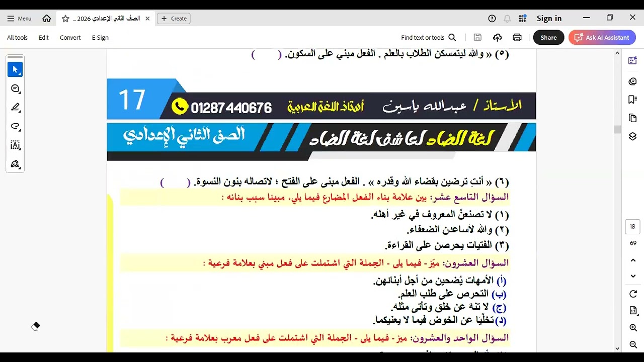Click the page display document icon
Viewport: 644px width, 362px height.
633,311
